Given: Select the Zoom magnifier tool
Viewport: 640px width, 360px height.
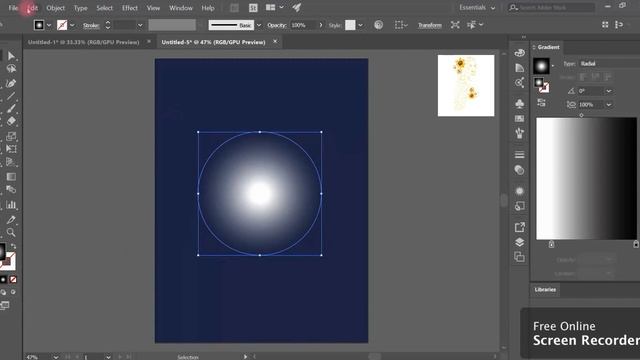Looking at the screenshot, I should 11,232.
